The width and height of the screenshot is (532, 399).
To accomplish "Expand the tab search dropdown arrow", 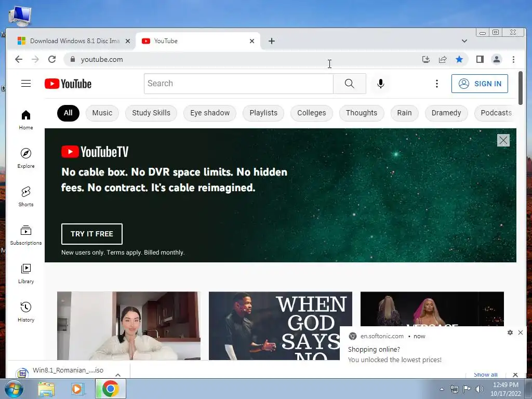I will tap(464, 41).
